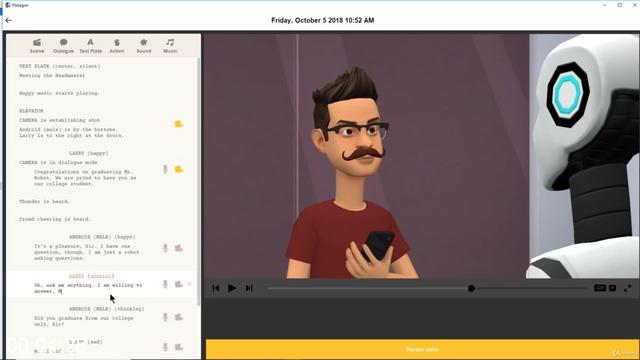Screen dimensions: 640x360
Task: Click the small square icon beside fullscreen
Action: [613, 288]
